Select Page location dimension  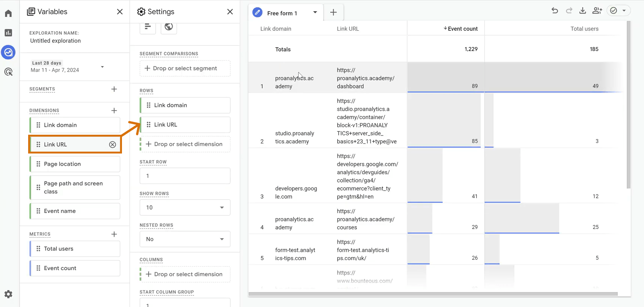[x=75, y=164]
